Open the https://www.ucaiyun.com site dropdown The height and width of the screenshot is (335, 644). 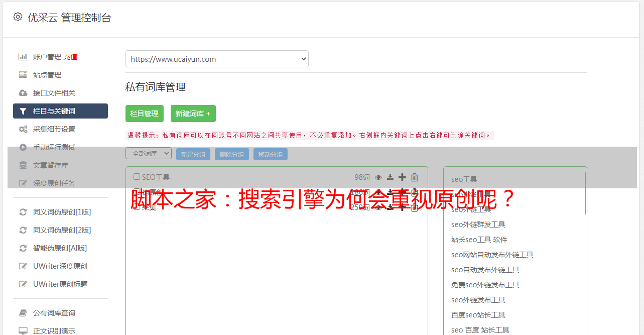(x=217, y=59)
